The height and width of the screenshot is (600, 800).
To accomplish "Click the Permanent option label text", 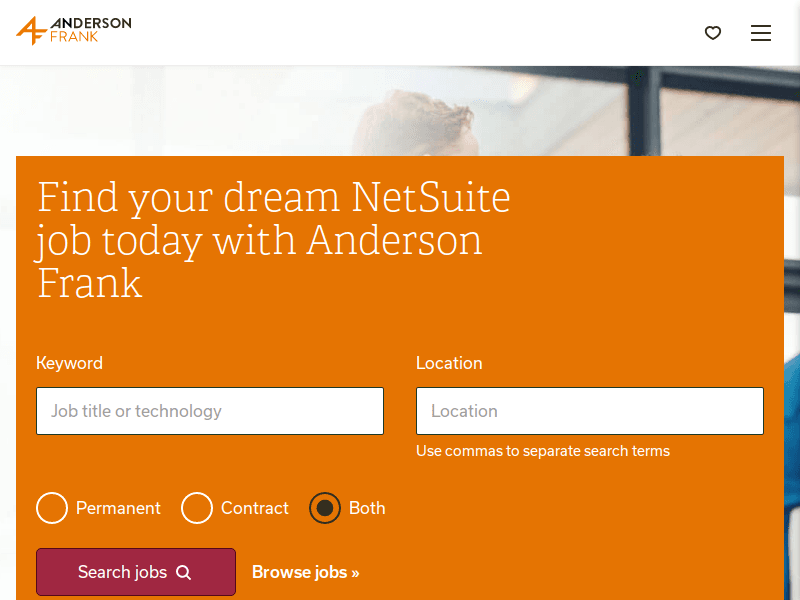I will point(118,508).
